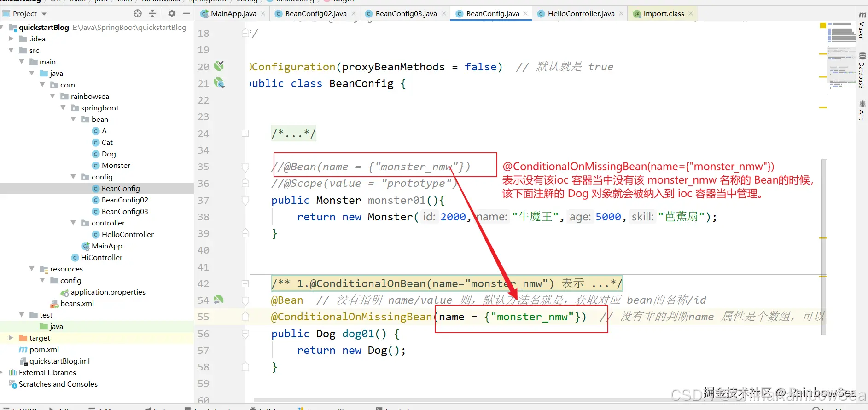
Task: Expand the target folder
Action: pyautogui.click(x=11, y=338)
